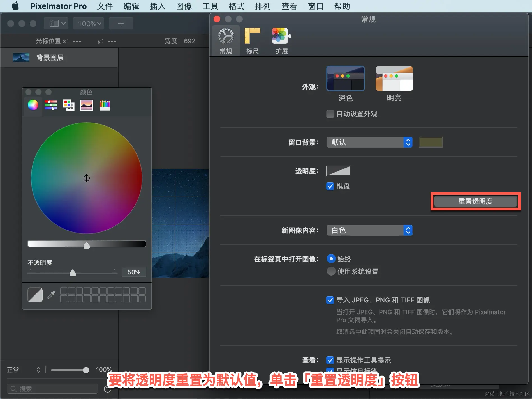Screen dimensions: 532x399
Task: Click the 搜索 layer search field
Action: click(x=52, y=389)
